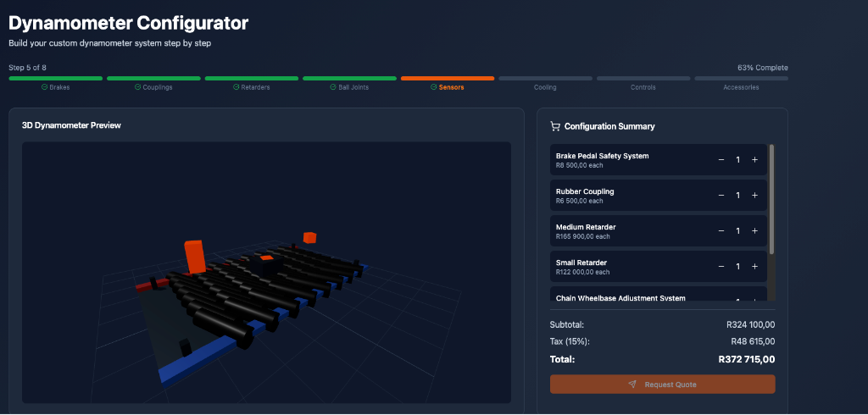Click the checkmark icon beside Retarders
The image size is (868, 415).
pyautogui.click(x=236, y=87)
